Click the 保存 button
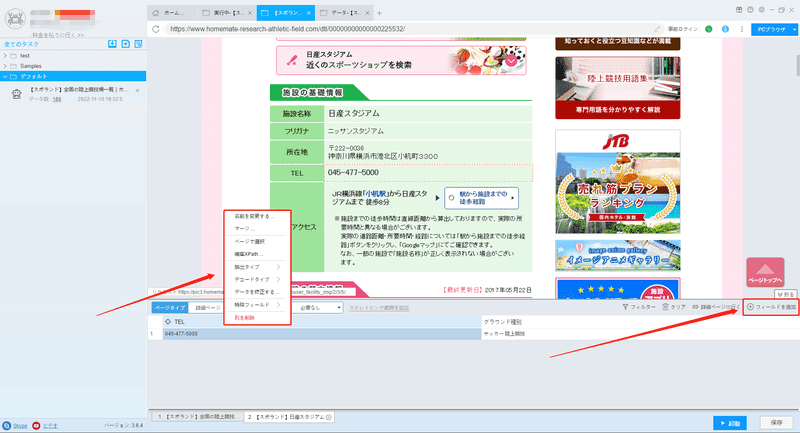800x433 pixels. point(776,423)
